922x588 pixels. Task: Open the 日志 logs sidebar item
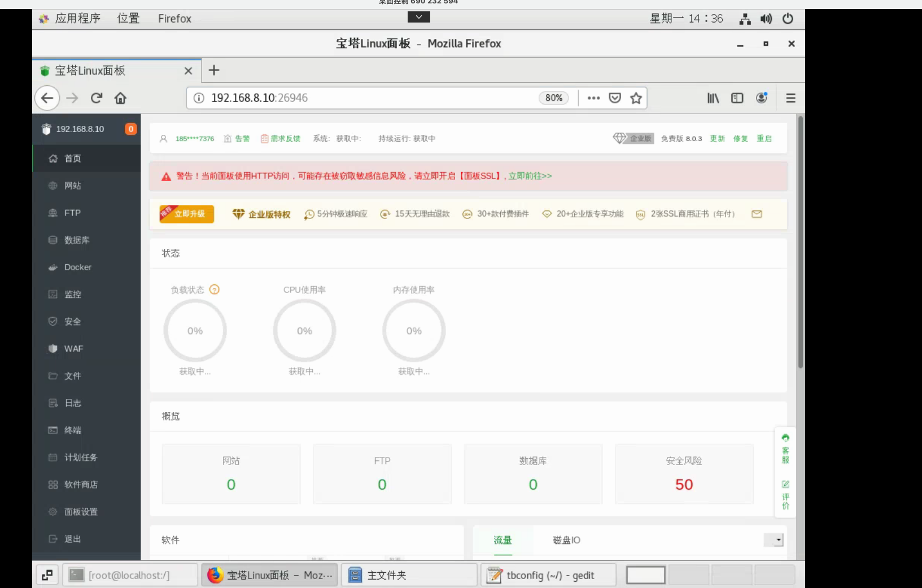click(86, 402)
